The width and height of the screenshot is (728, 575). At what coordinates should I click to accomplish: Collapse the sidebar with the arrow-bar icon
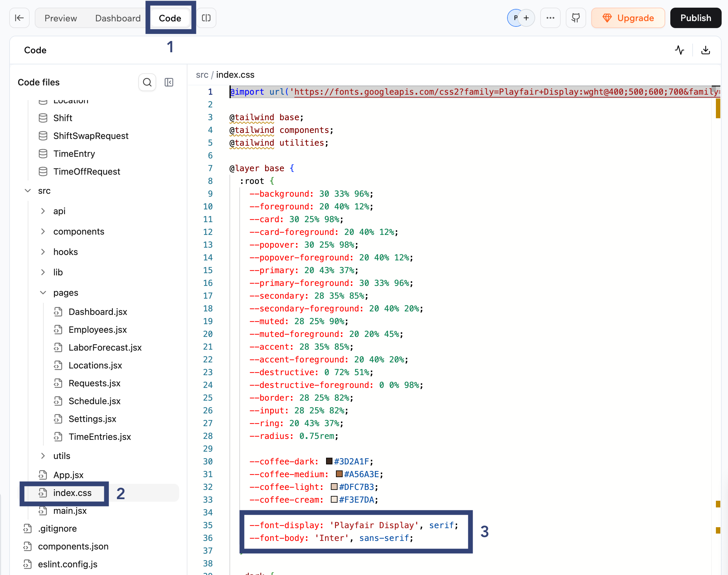[19, 18]
